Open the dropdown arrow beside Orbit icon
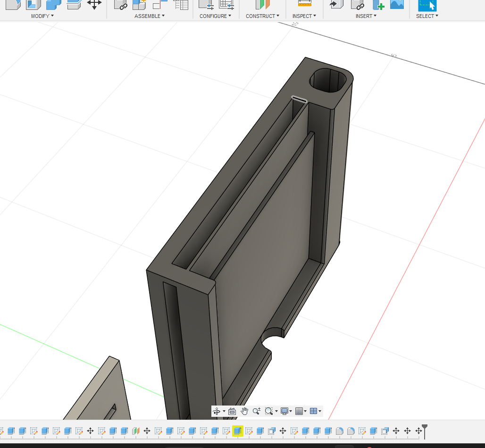The image size is (485, 448). (224, 411)
